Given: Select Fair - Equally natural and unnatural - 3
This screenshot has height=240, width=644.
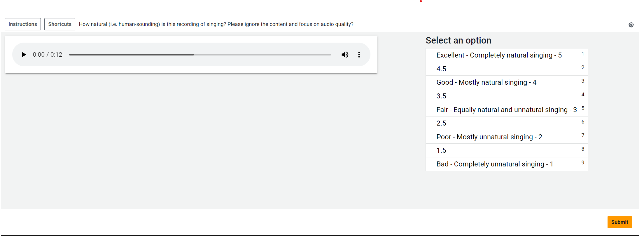Looking at the screenshot, I should tap(506, 110).
